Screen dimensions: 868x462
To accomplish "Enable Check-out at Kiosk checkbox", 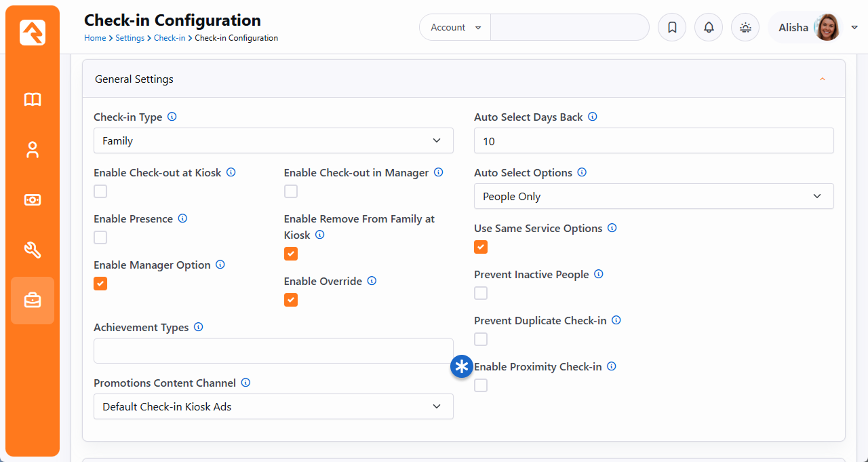I will [100, 191].
